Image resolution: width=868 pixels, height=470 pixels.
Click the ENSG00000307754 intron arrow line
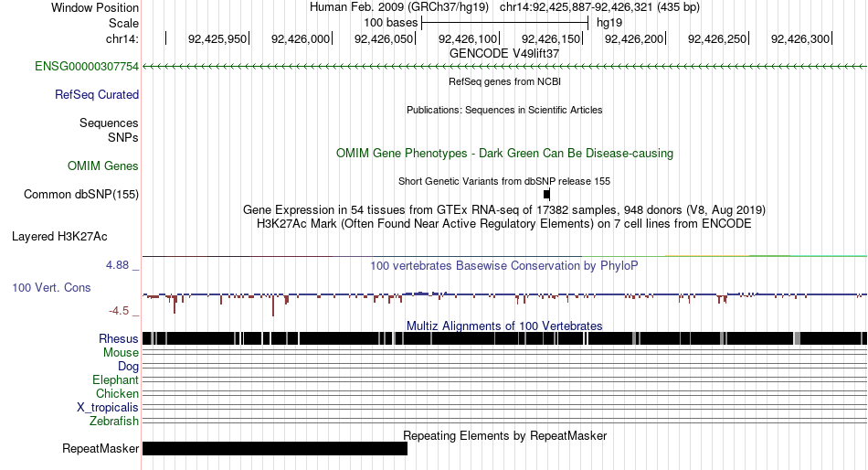(504, 67)
